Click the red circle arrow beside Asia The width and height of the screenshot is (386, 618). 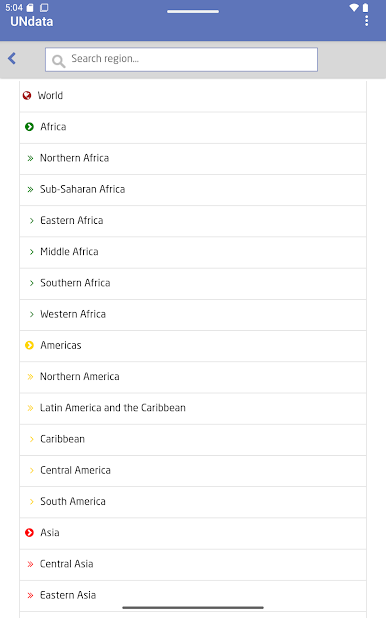[29, 533]
